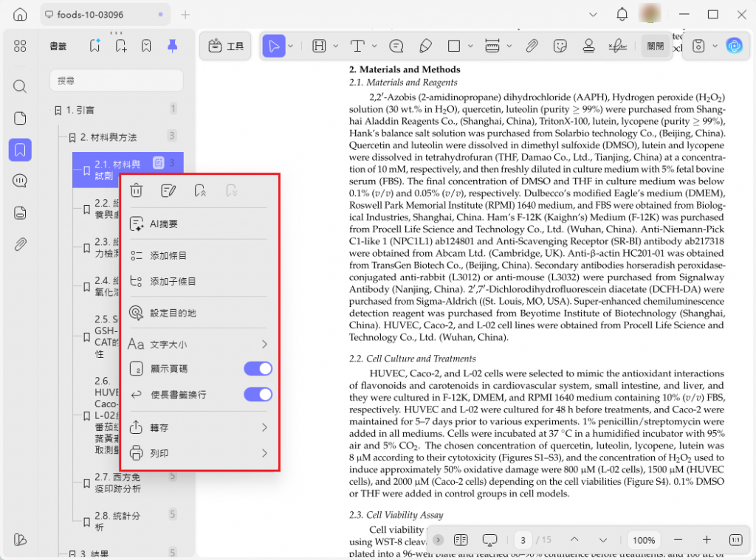This screenshot has height=560, width=756.
Task: Toggle the 使長書籤換行 switch
Action: click(258, 395)
